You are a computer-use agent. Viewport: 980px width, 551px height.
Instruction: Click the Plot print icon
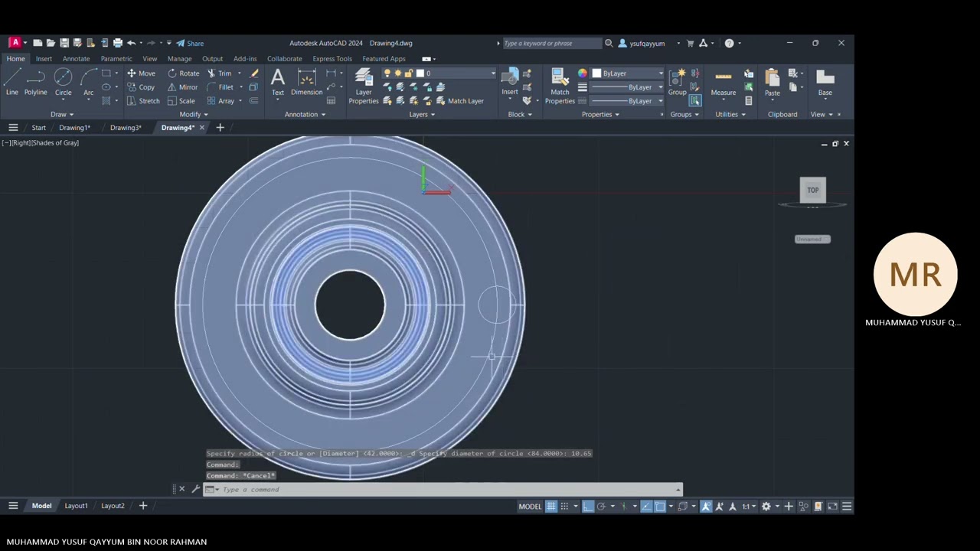point(117,43)
